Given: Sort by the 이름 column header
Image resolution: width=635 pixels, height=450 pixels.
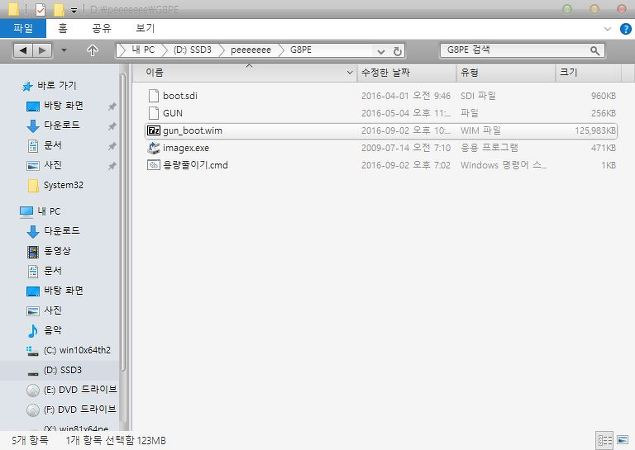Looking at the screenshot, I should (243, 73).
